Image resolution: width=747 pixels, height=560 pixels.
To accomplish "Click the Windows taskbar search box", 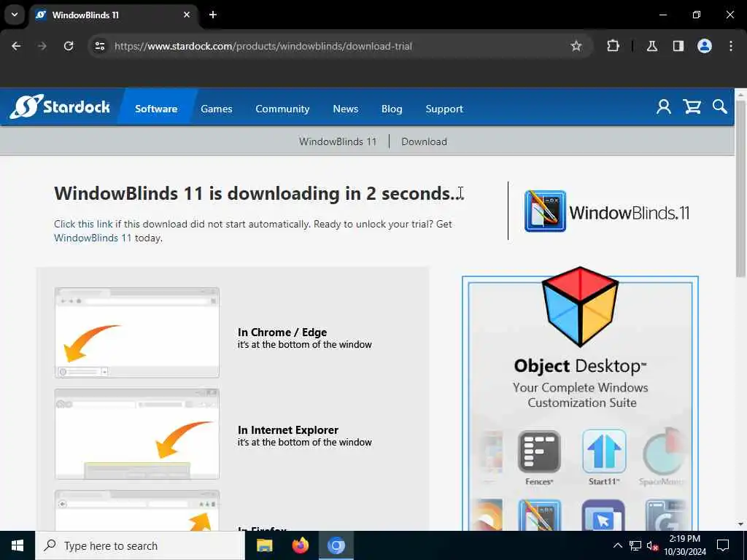I will (140, 545).
